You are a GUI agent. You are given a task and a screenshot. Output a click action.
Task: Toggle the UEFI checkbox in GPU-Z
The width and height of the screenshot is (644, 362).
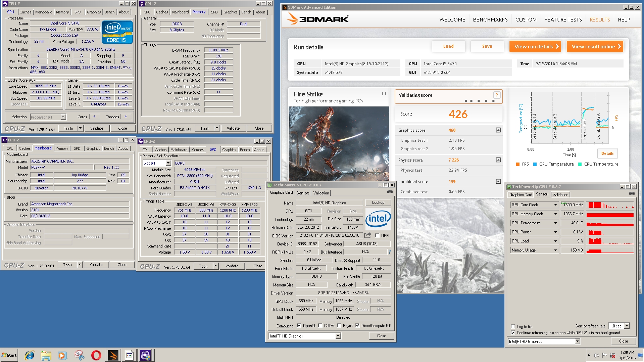tap(377, 235)
